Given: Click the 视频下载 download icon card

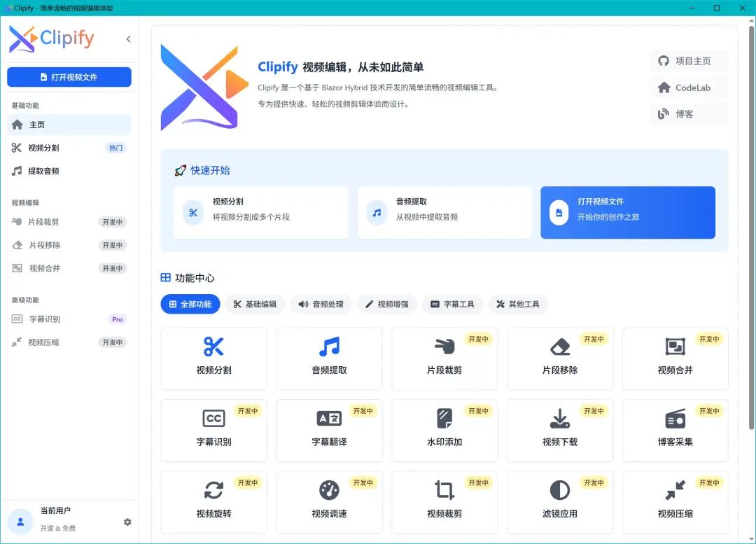Looking at the screenshot, I should click(x=560, y=430).
